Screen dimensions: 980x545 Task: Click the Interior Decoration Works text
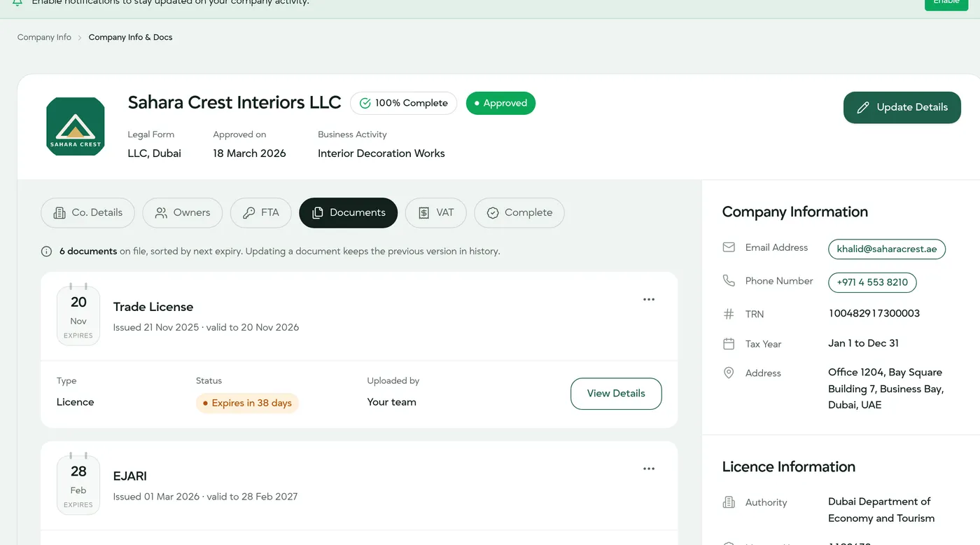pos(381,153)
